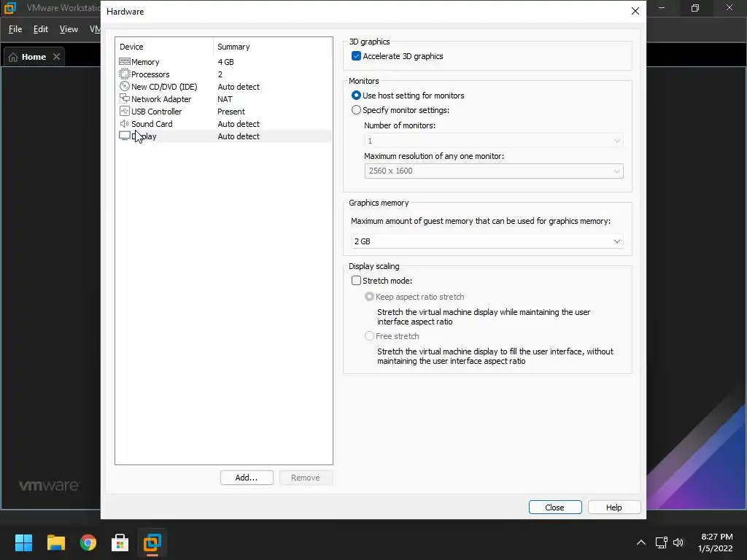Close the Hardware dialog with the X
This screenshot has height=560, width=747.
pos(635,11)
